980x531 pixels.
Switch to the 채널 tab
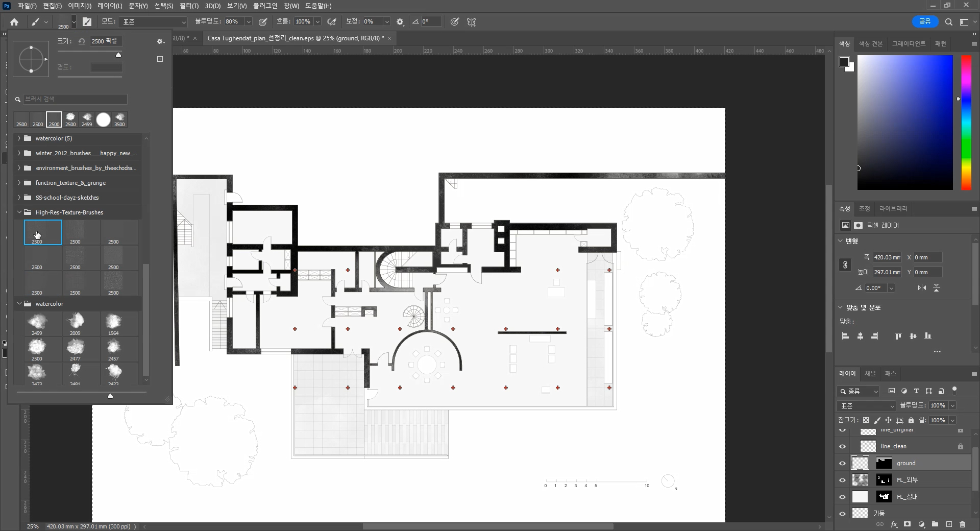pyautogui.click(x=870, y=374)
